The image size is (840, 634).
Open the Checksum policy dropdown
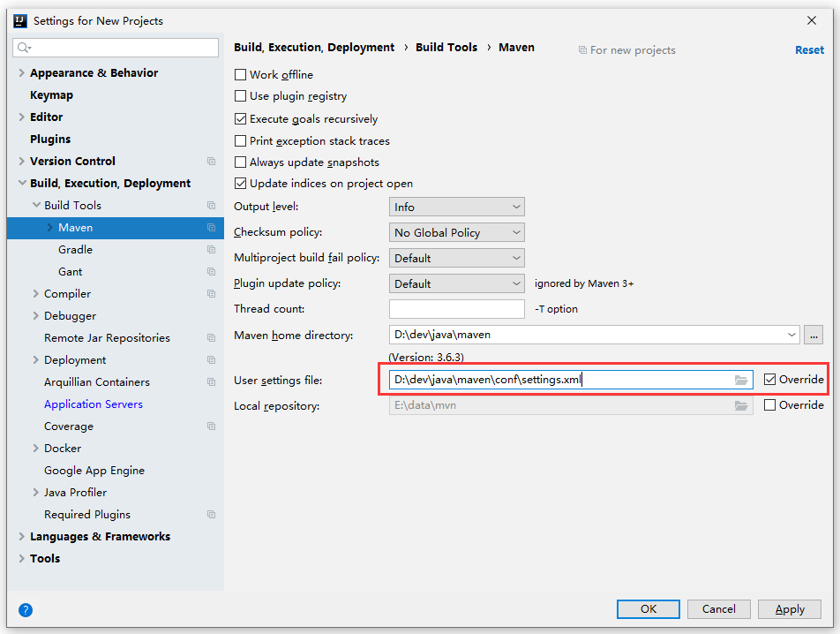point(457,232)
